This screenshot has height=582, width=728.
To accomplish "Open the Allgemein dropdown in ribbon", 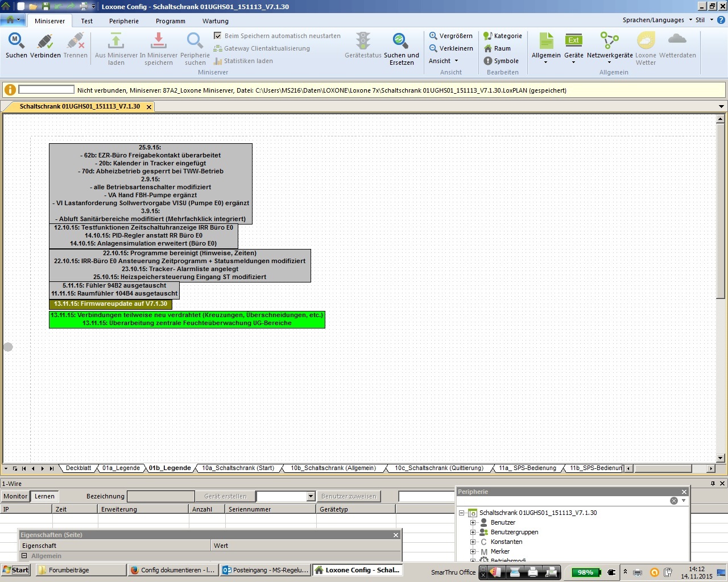I will 546,62.
